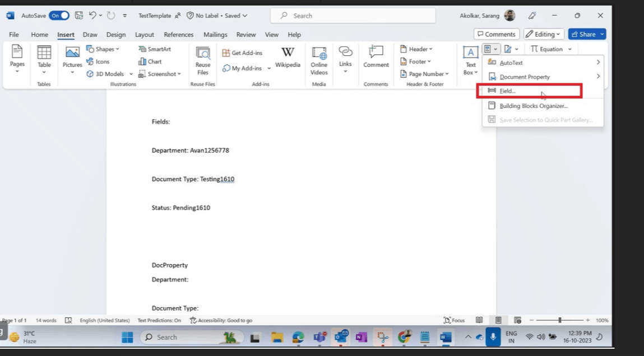Open the Shapes gallery

pos(103,49)
